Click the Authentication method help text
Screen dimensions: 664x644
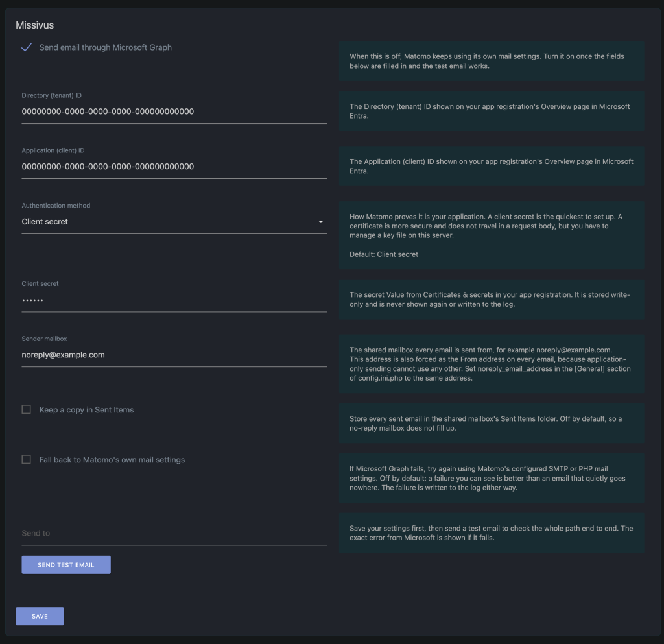[492, 235]
